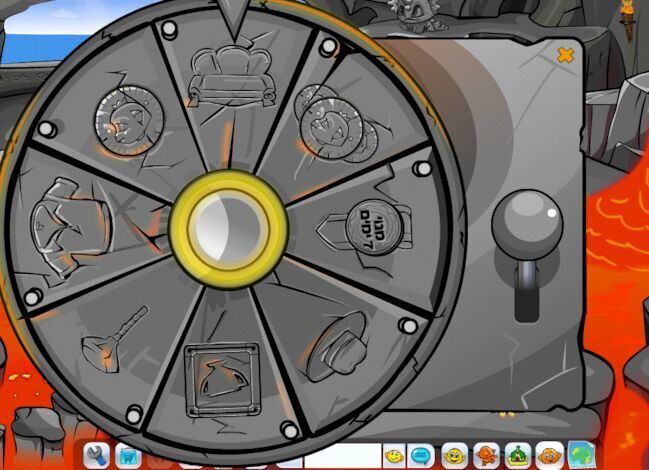This screenshot has width=649, height=470.
Task: Open the green house icon
Action: (x=517, y=456)
